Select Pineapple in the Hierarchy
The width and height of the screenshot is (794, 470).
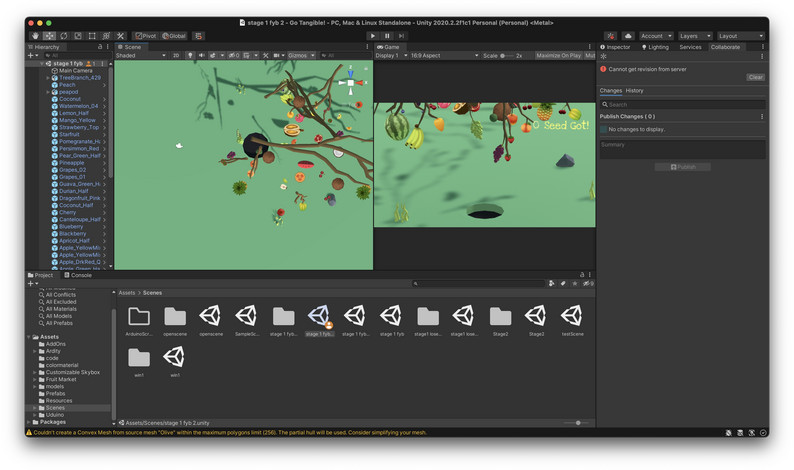[x=74, y=162]
